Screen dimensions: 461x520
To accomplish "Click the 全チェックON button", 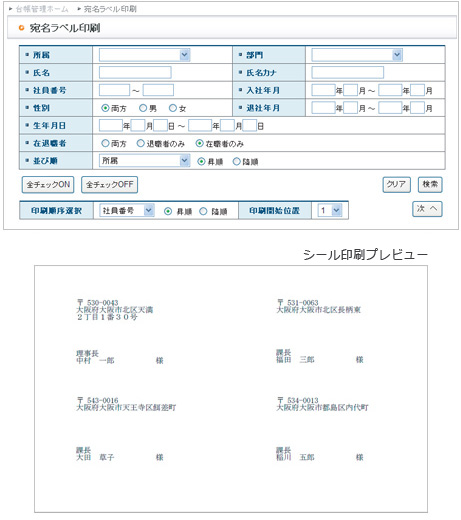I will pos(48,185).
